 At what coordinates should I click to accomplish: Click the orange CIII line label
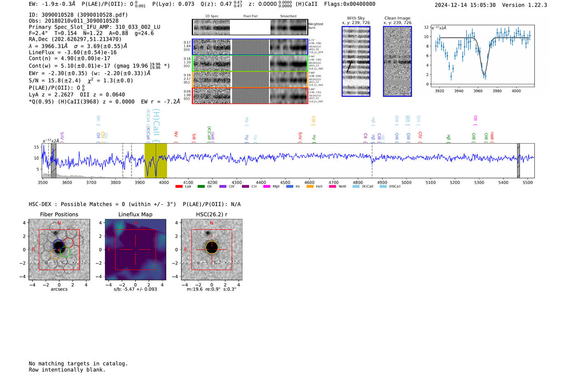coord(313,120)
